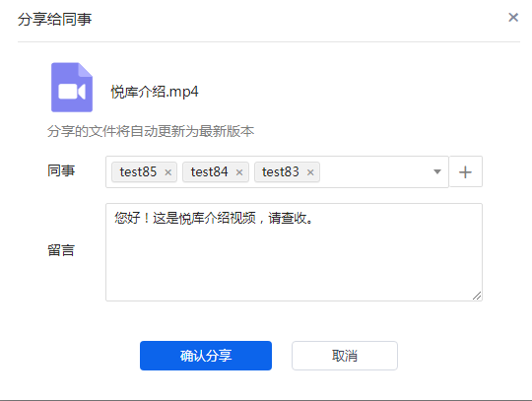The image size is (532, 401).
Task: Remove the test85 colleague tag
Action: tap(167, 172)
